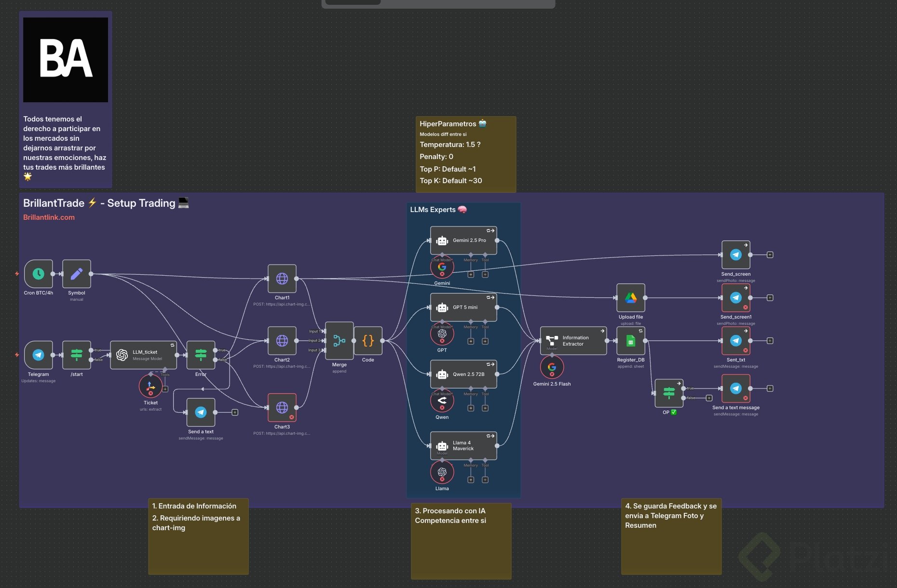
Task: Click the 'Top P: Default ~1' line
Action: pos(448,169)
